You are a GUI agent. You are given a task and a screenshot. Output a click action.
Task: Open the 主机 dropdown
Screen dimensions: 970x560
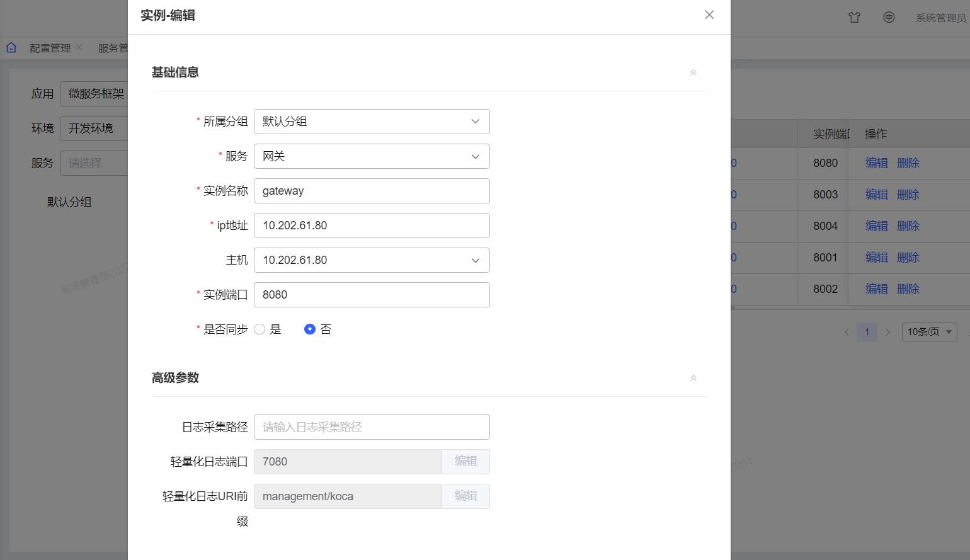372,260
